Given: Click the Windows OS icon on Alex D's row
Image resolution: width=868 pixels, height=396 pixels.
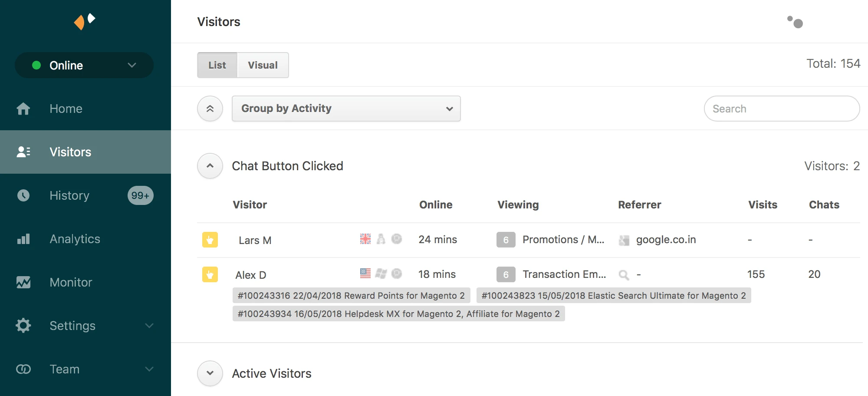Looking at the screenshot, I should pyautogui.click(x=381, y=274).
